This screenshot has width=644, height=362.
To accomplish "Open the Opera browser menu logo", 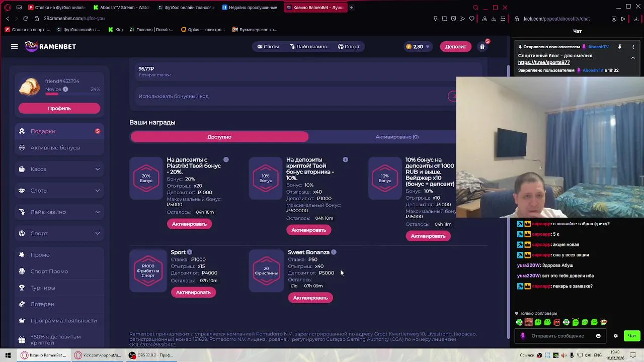I will tap(8, 8).
